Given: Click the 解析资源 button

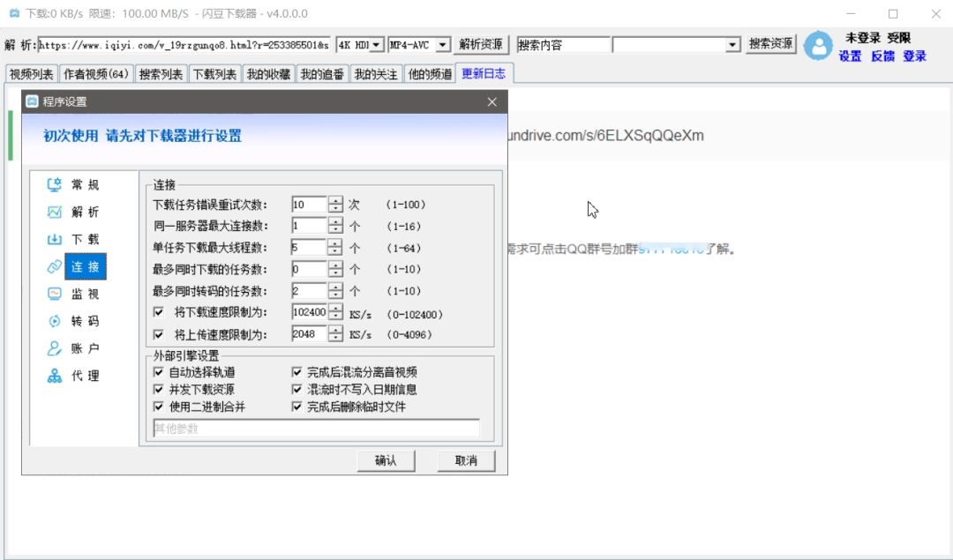Looking at the screenshot, I should [x=481, y=44].
